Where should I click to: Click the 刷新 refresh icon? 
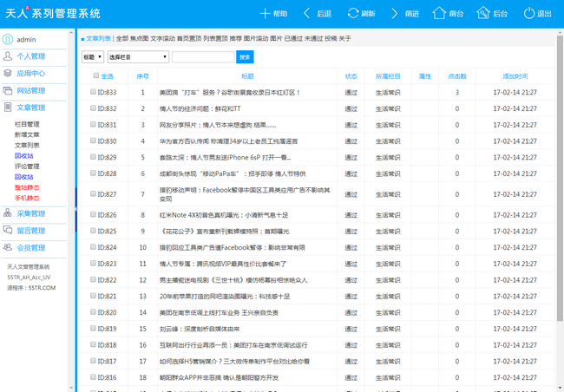pos(352,14)
